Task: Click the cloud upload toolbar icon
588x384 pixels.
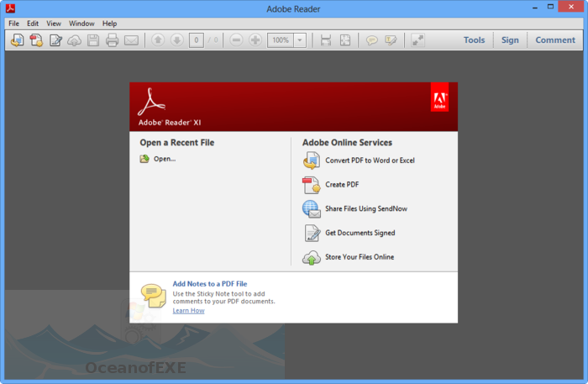Action: pos(74,40)
